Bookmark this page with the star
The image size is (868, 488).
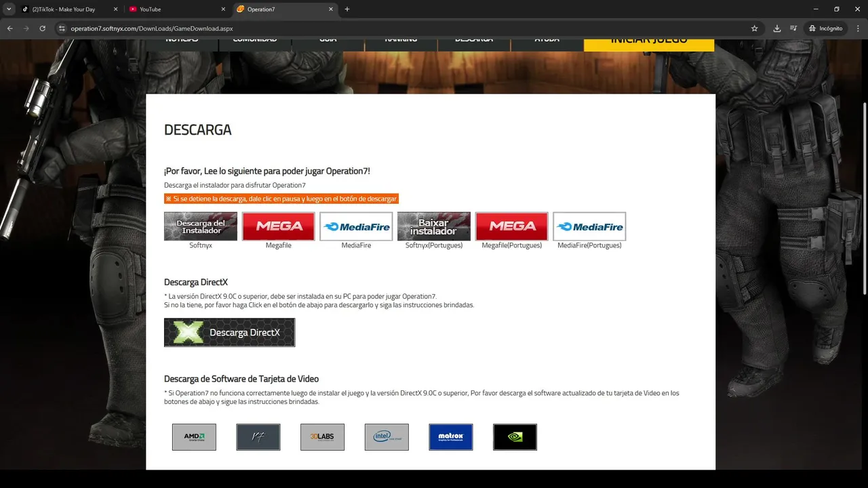[x=754, y=28]
